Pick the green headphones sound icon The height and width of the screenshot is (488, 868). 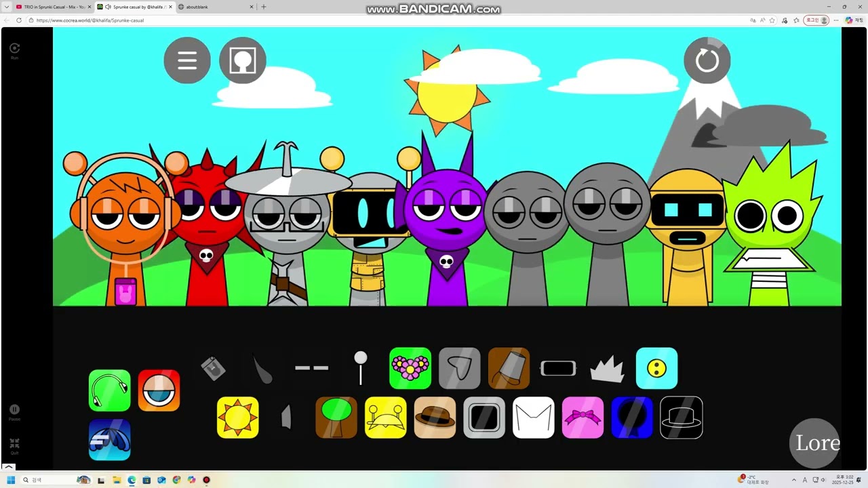pyautogui.click(x=110, y=390)
